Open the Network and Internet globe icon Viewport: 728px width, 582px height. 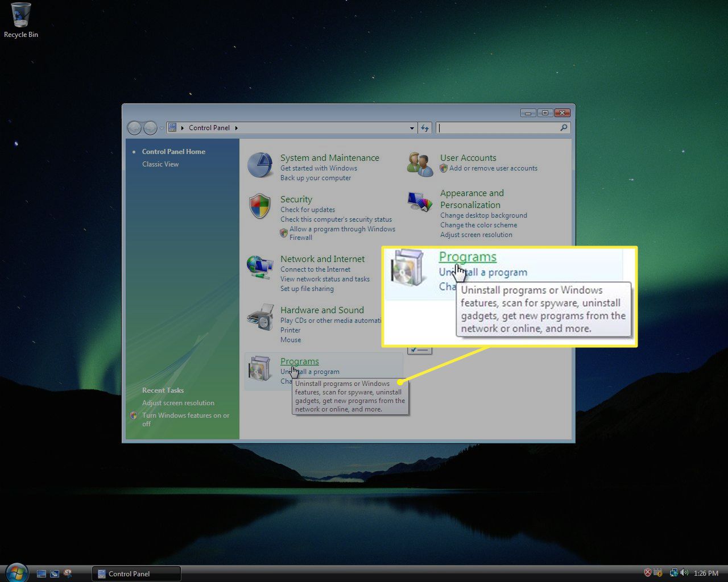click(260, 267)
